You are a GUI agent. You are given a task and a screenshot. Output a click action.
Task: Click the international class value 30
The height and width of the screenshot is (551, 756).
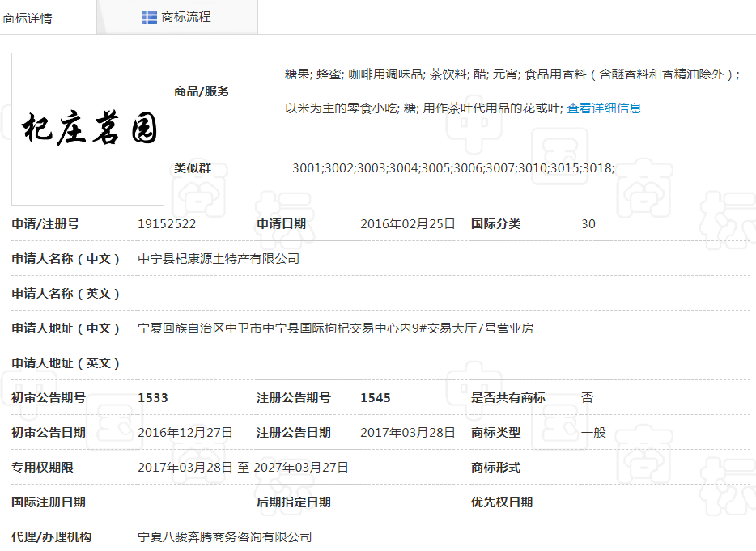click(588, 224)
